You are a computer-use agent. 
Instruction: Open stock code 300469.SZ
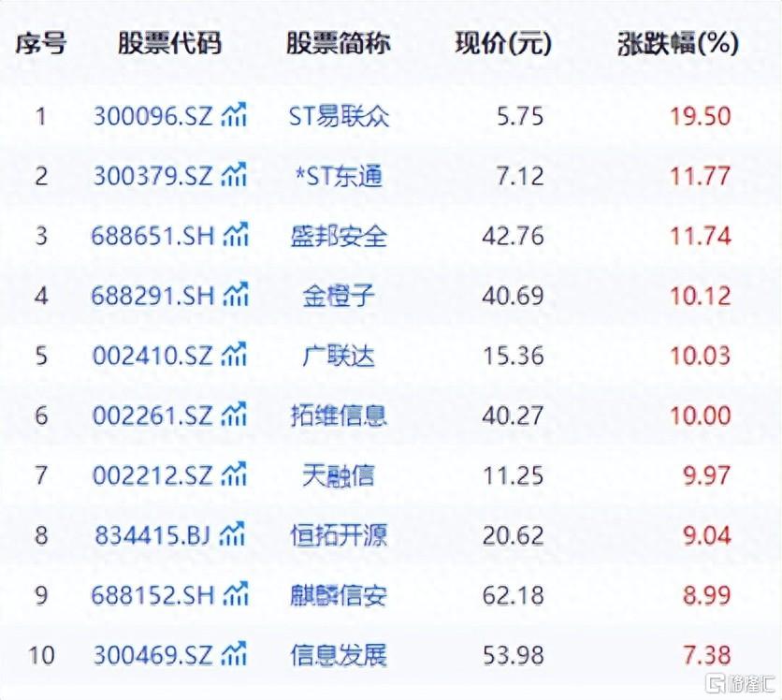(x=153, y=655)
